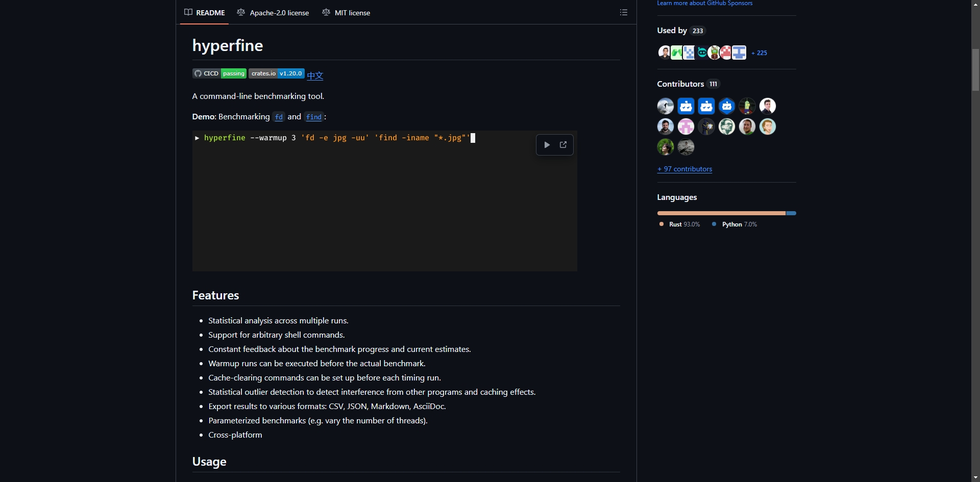Open the pink identicon contributor avatar
The width and height of the screenshot is (980, 482).
(x=686, y=126)
